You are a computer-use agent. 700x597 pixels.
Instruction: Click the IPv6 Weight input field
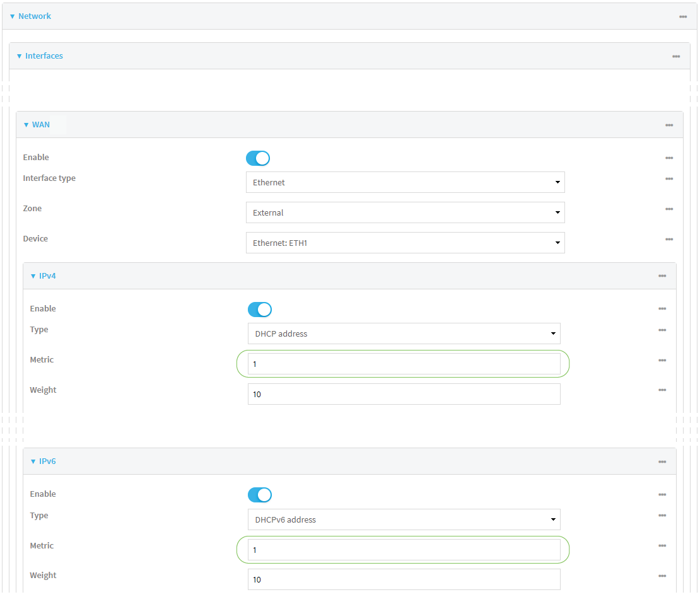(x=404, y=579)
